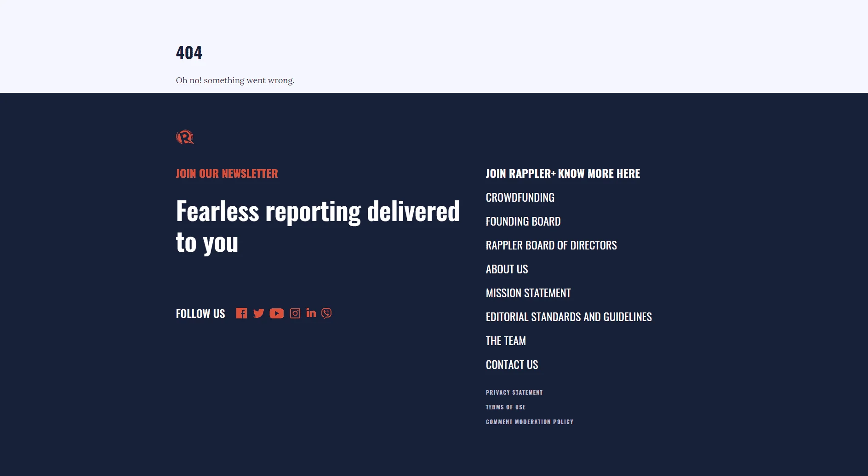Click the 'Oh no! something went wrong.' message
Viewport: 868px width, 476px height.
pyautogui.click(x=235, y=80)
